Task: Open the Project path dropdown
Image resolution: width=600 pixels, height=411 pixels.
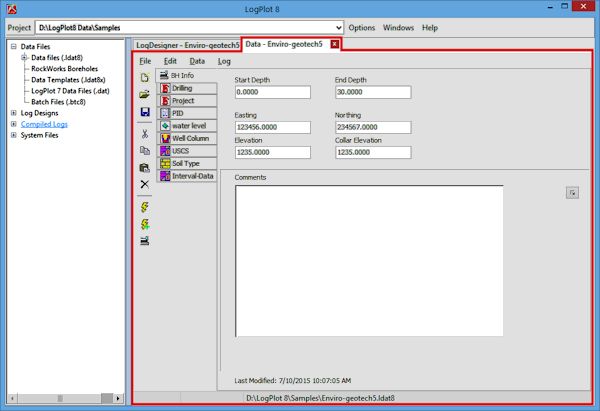Action: coord(338,28)
